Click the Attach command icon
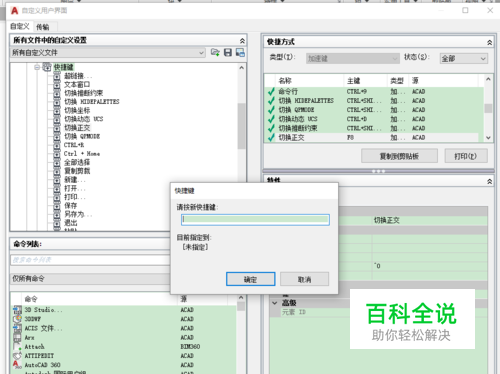 17,347
